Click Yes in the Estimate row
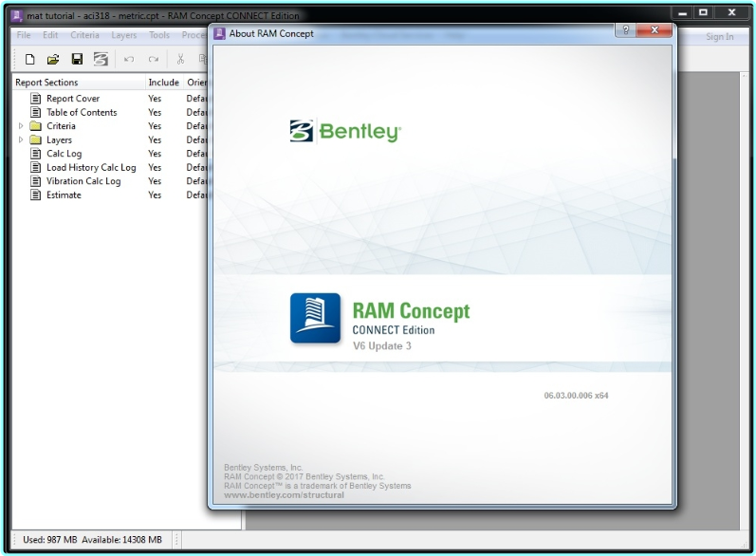The width and height of the screenshot is (756, 556). pyautogui.click(x=155, y=195)
